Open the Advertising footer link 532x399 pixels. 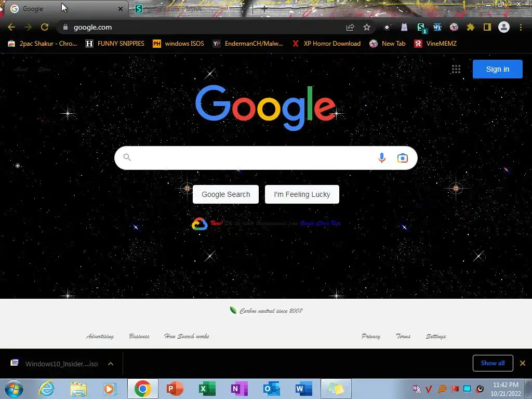click(100, 336)
